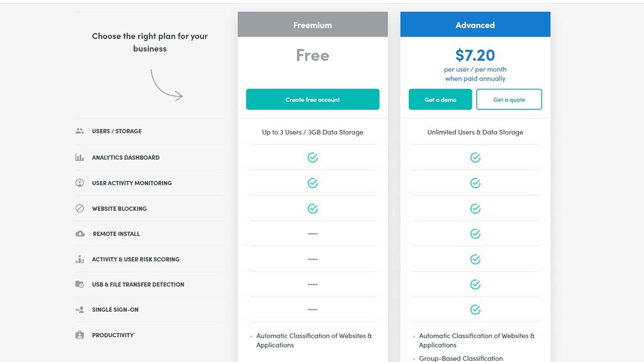Click the Get a demo button

pyautogui.click(x=440, y=99)
